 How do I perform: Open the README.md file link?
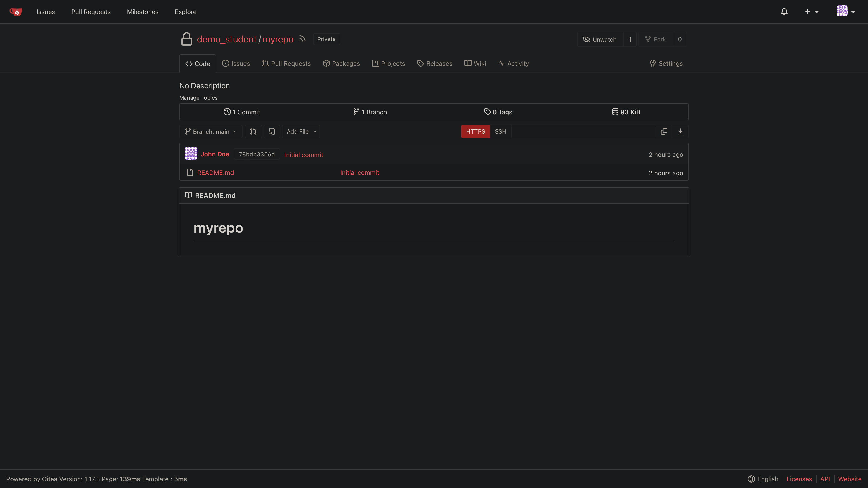coord(215,172)
